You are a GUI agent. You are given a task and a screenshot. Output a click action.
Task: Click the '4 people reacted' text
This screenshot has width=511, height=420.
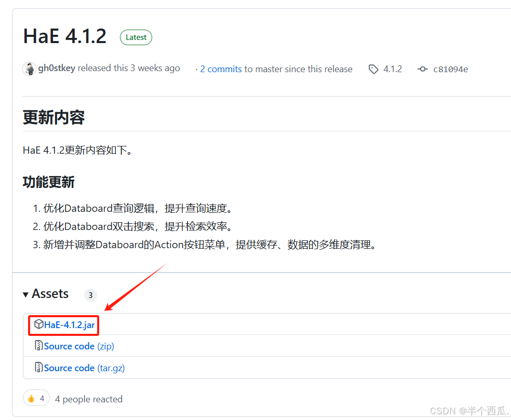[89, 399]
